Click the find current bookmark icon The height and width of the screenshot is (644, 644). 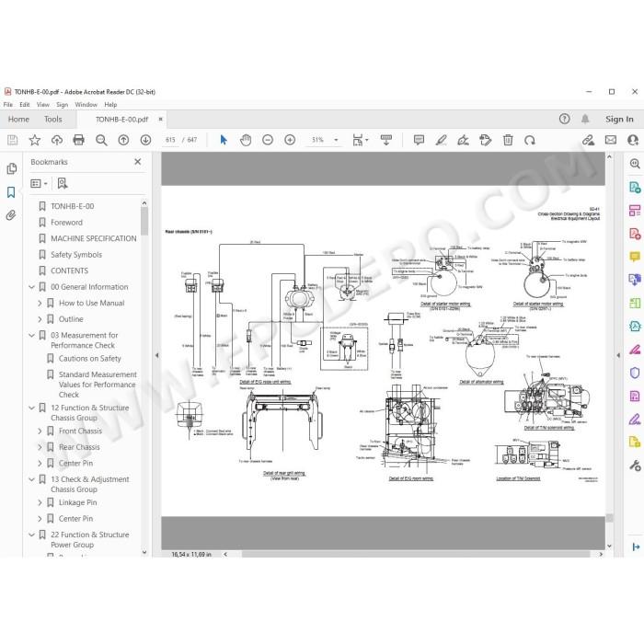click(x=63, y=184)
